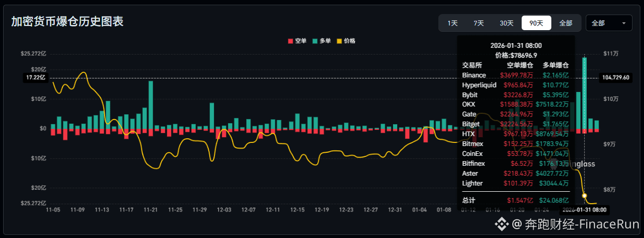This screenshot has width=644, height=238.
Task: Click the yellow 价格 legend swatch
Action: click(339, 41)
